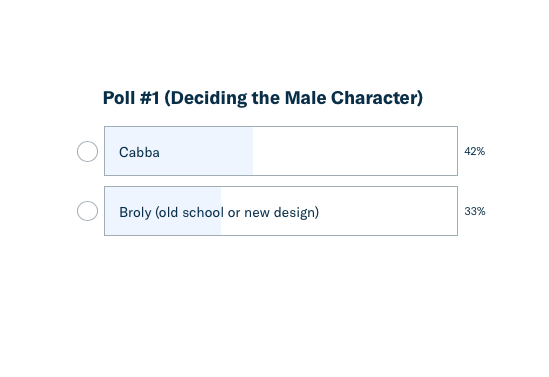This screenshot has width=549, height=377.
Task: Click the Cabba option label text
Action: (139, 152)
